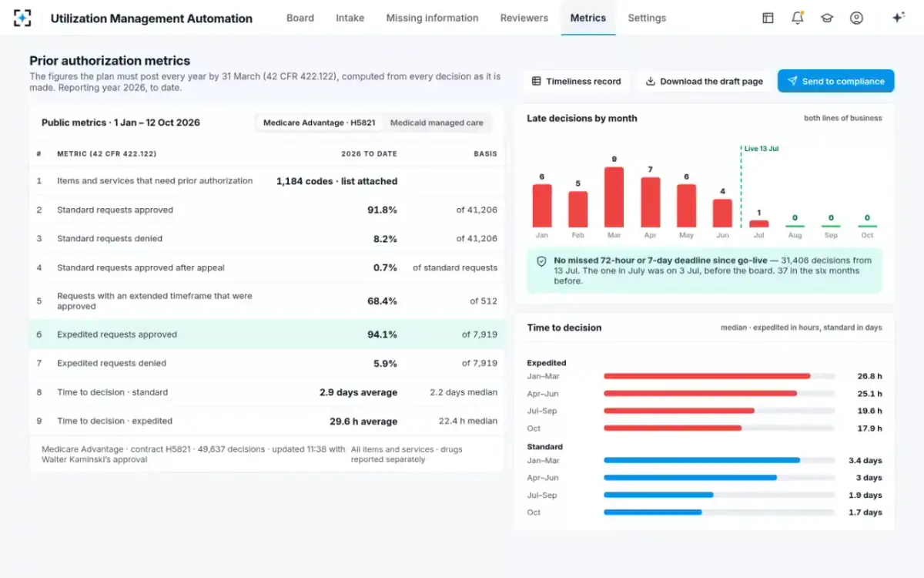
Task: Select 'Requests with an extended timeframe' row
Action: pos(266,301)
